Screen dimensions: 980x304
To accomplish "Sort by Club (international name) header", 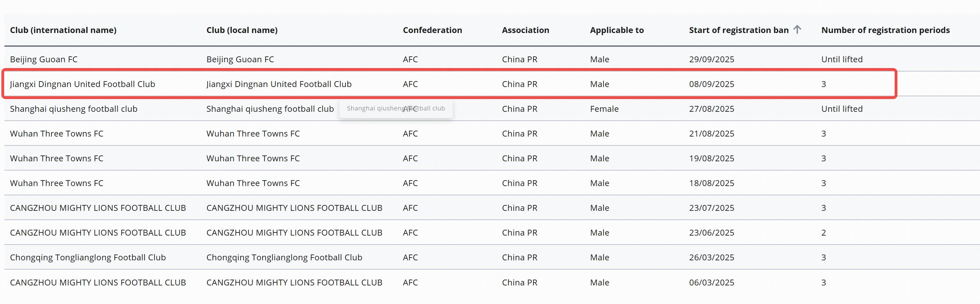I will pyautogui.click(x=63, y=30).
